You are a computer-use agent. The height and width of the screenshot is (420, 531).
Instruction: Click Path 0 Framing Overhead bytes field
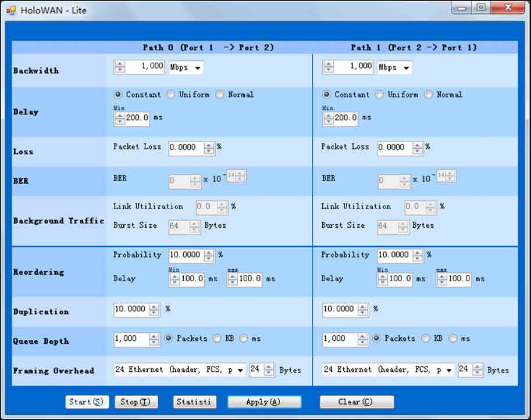point(256,369)
